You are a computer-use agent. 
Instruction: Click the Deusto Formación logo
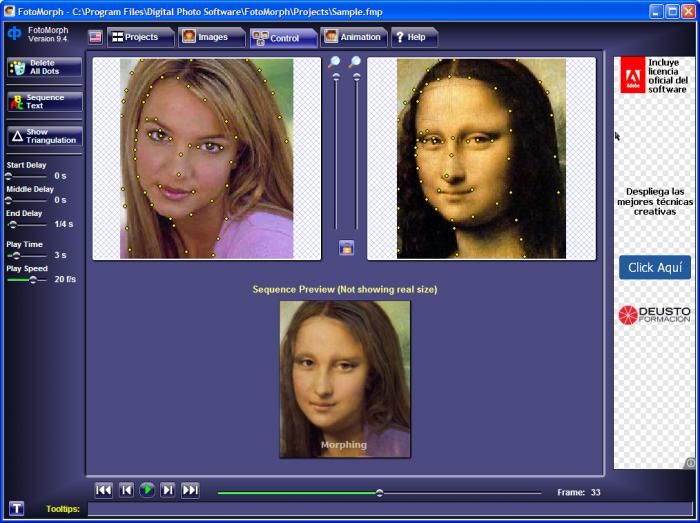coord(654,315)
